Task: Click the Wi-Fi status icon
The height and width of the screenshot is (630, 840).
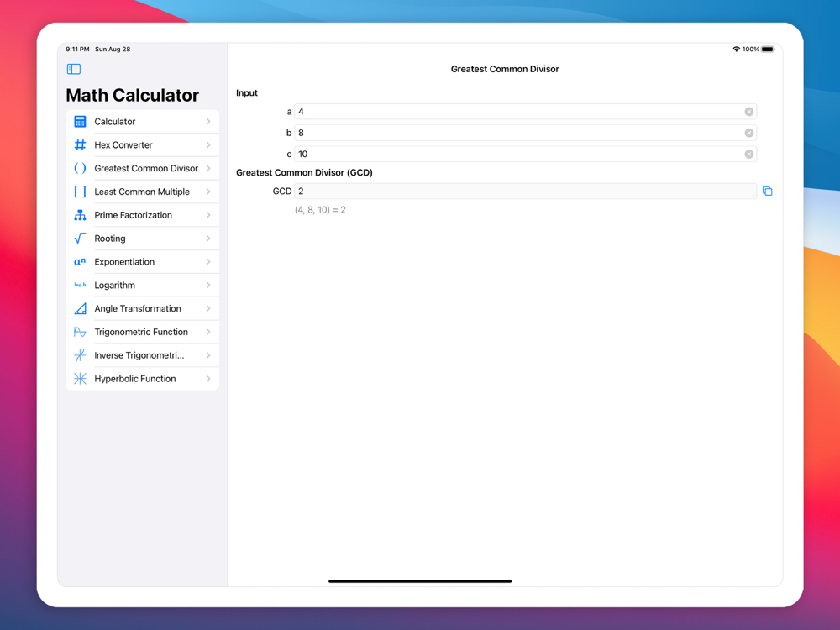Action: 736,50
